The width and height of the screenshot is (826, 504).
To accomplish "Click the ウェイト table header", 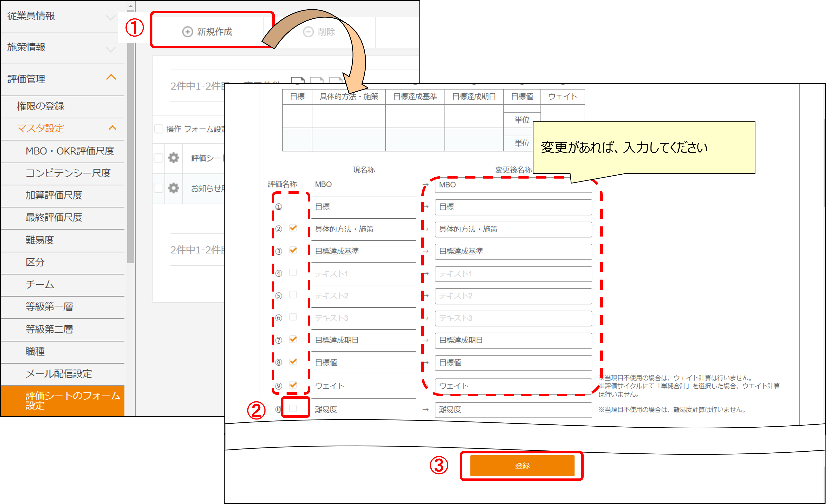I will 562,97.
